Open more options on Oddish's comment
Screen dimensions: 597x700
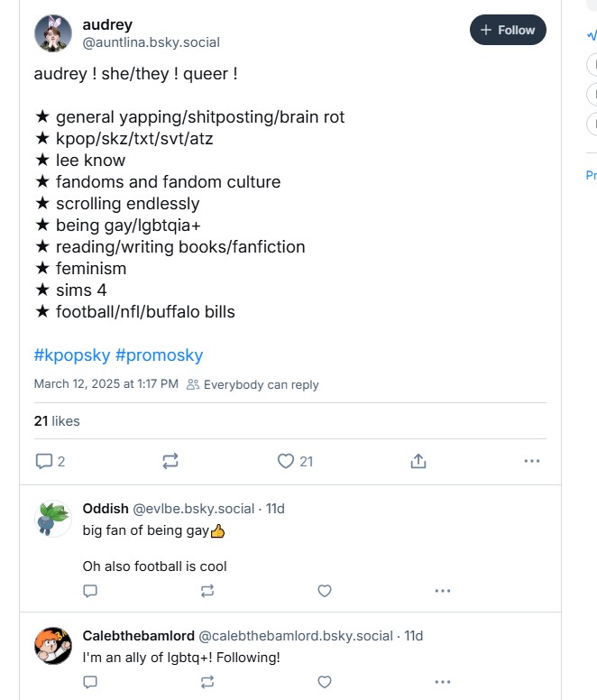click(x=442, y=591)
